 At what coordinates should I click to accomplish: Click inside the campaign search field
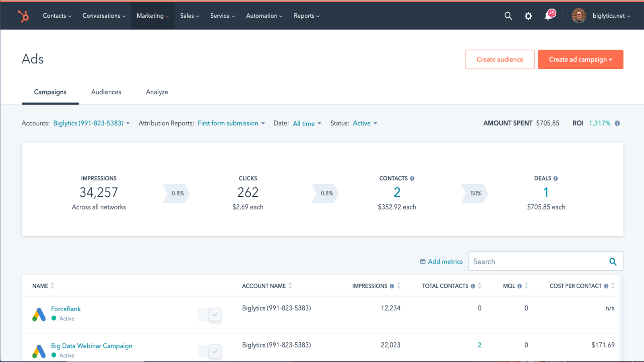click(x=535, y=261)
